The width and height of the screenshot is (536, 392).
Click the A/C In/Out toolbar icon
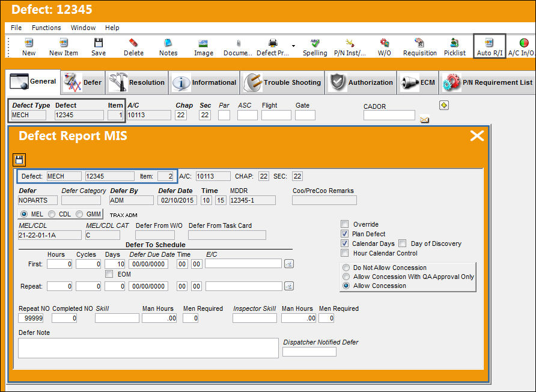pyautogui.click(x=524, y=43)
